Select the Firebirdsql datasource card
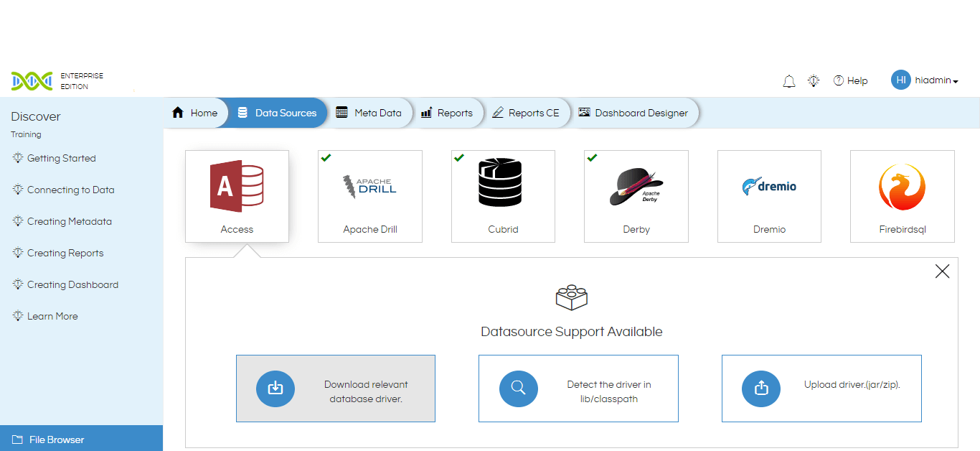Image resolution: width=980 pixels, height=451 pixels. [903, 196]
